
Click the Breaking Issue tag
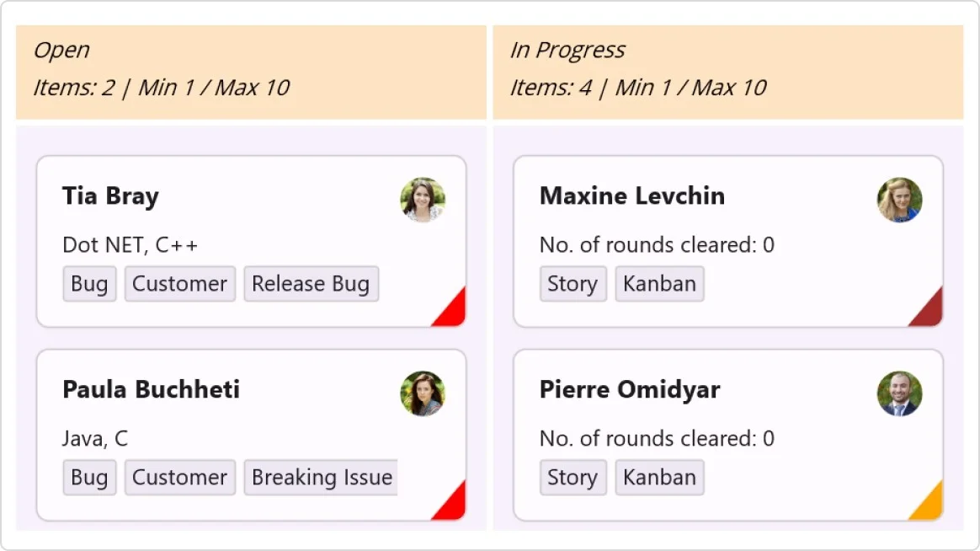320,478
